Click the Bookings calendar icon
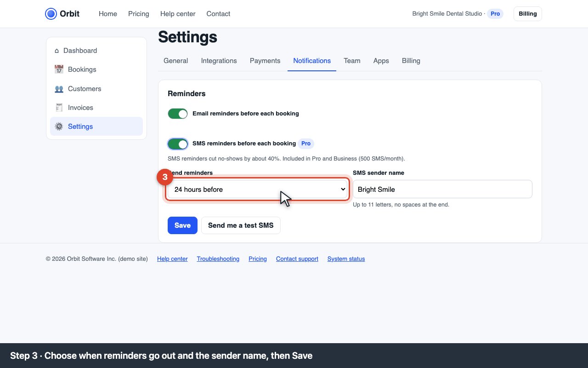The width and height of the screenshot is (588, 368). (59, 69)
